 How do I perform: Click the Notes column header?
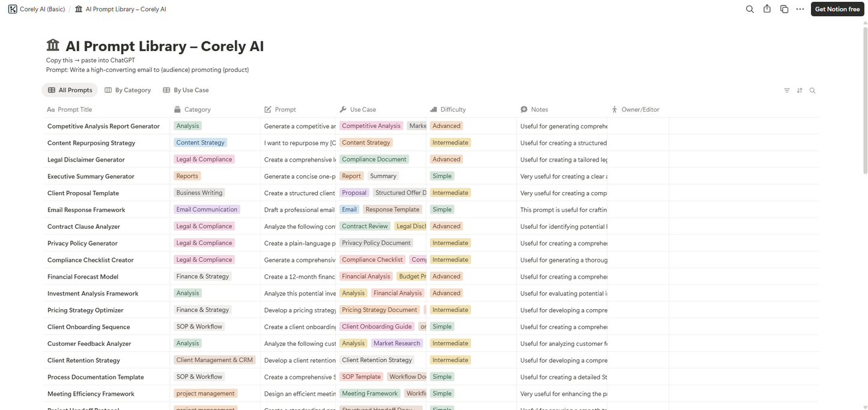tap(534, 109)
